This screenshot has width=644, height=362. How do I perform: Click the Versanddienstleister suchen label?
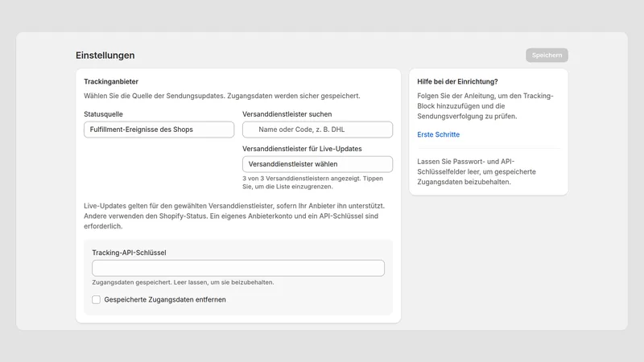point(287,114)
